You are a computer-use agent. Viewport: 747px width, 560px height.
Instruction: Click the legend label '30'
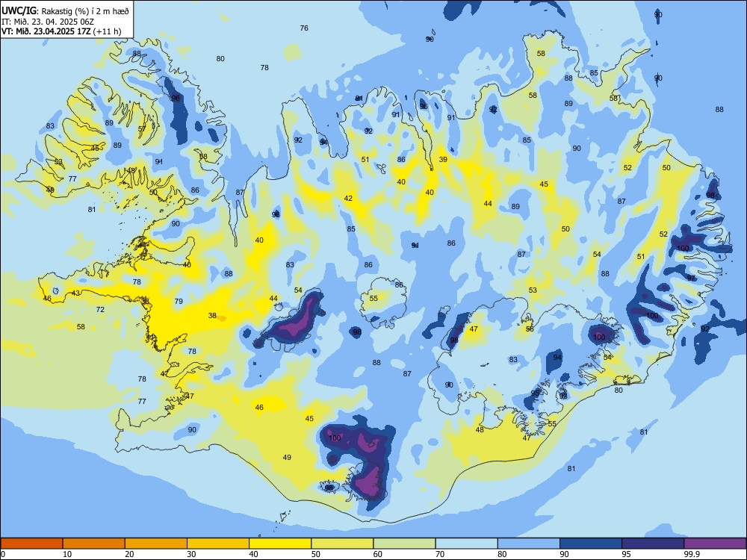191,554
